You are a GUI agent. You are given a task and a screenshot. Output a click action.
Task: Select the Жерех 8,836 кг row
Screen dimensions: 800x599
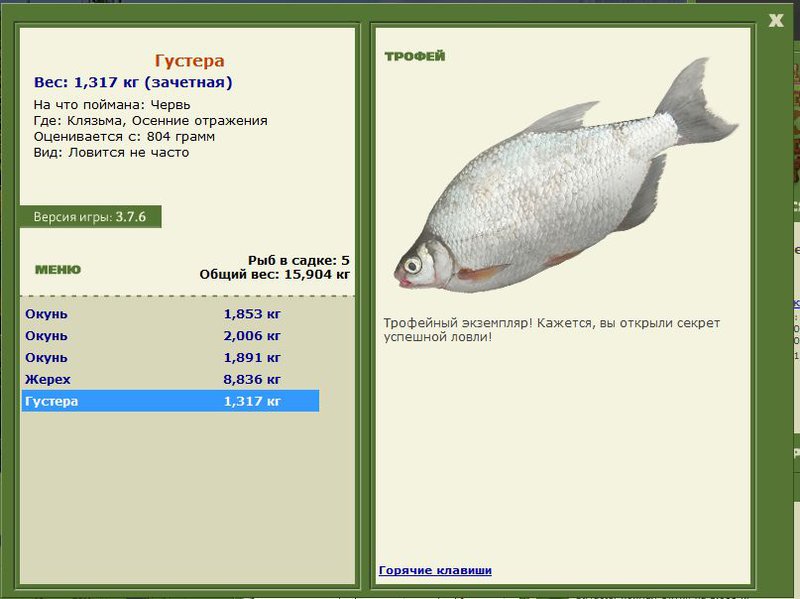coord(170,380)
